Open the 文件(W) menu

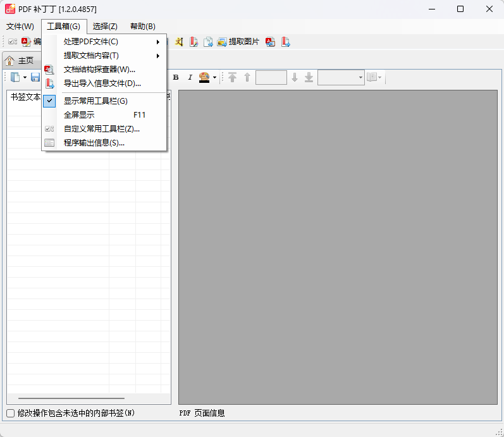click(x=20, y=27)
